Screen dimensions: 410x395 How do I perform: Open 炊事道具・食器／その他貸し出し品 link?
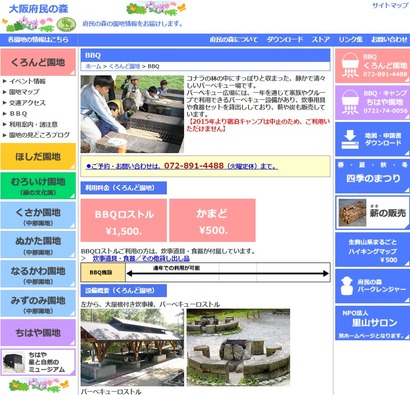tap(141, 258)
